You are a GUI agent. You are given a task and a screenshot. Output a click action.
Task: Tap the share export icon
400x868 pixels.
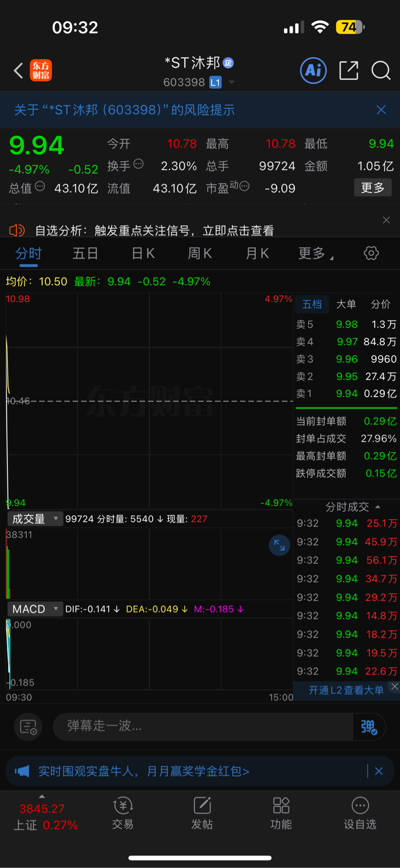click(x=348, y=70)
